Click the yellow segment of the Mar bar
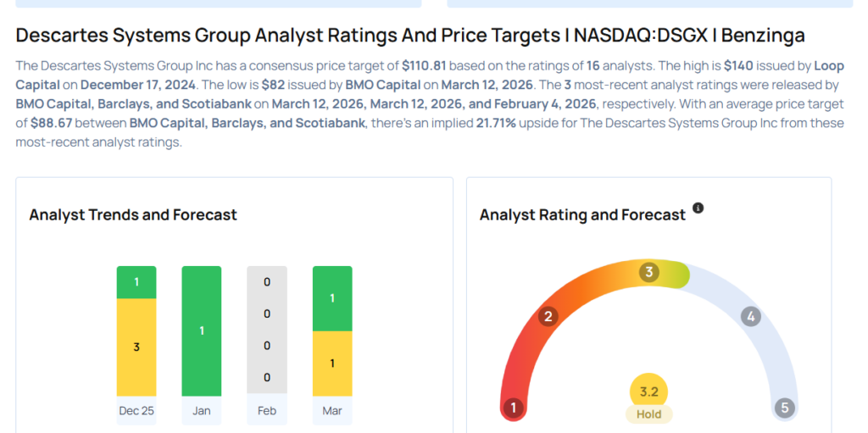 [x=332, y=364]
